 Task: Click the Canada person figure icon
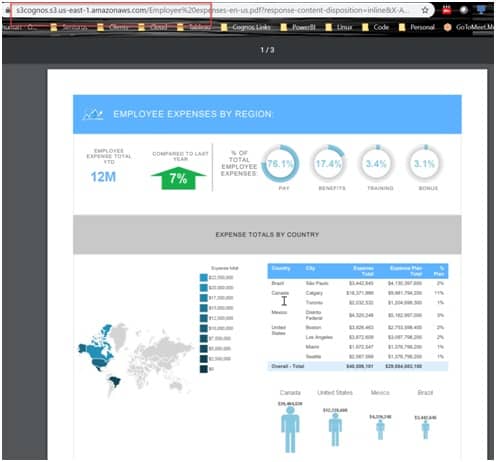[x=290, y=430]
